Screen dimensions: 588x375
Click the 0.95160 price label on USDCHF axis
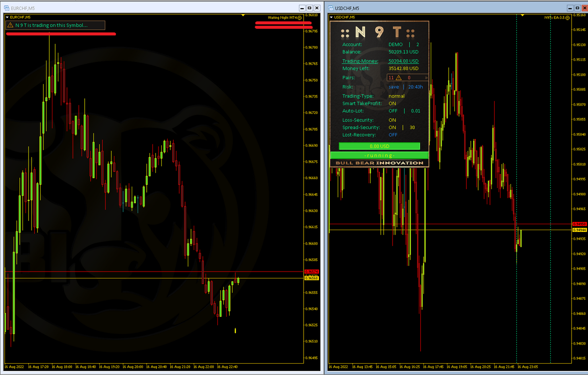580,15
